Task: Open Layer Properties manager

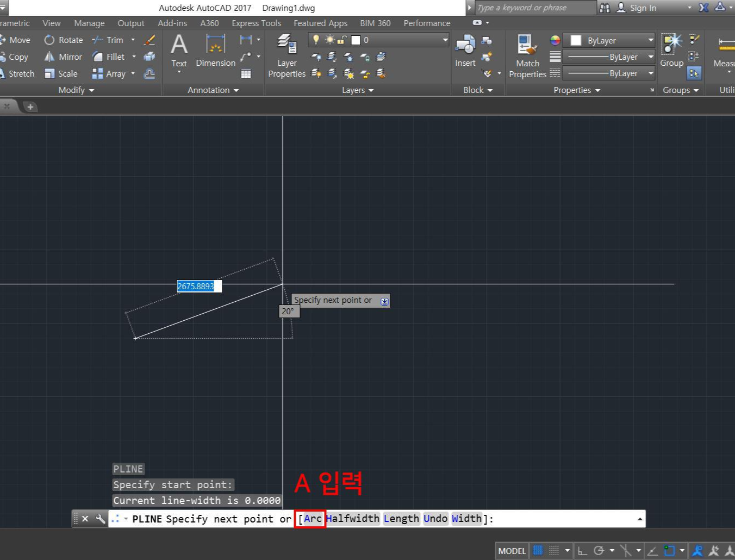Action: click(286, 56)
